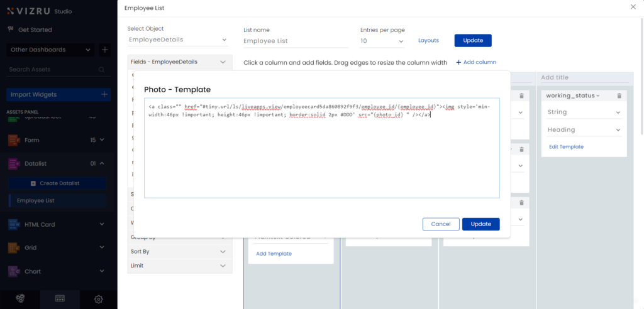Click the Chart widget icon
Image resolution: width=644 pixels, height=309 pixels.
click(x=13, y=271)
